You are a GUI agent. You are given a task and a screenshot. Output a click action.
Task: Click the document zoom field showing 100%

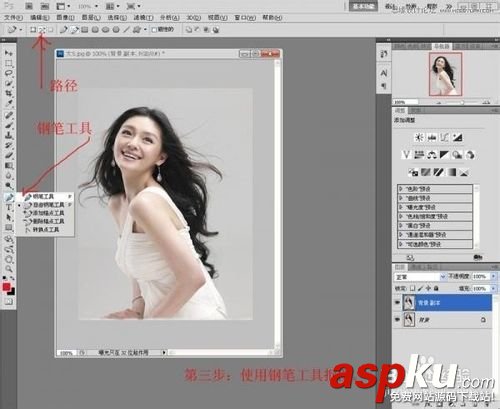66,353
